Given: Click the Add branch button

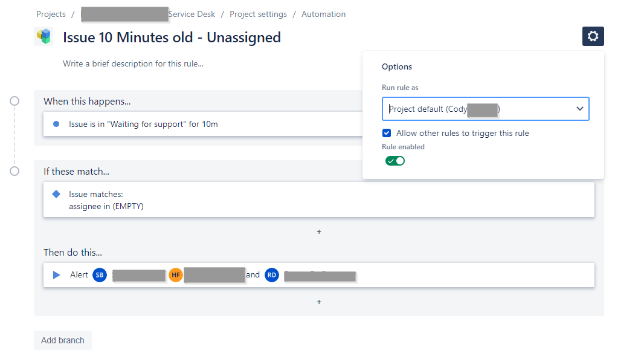Looking at the screenshot, I should [x=62, y=340].
